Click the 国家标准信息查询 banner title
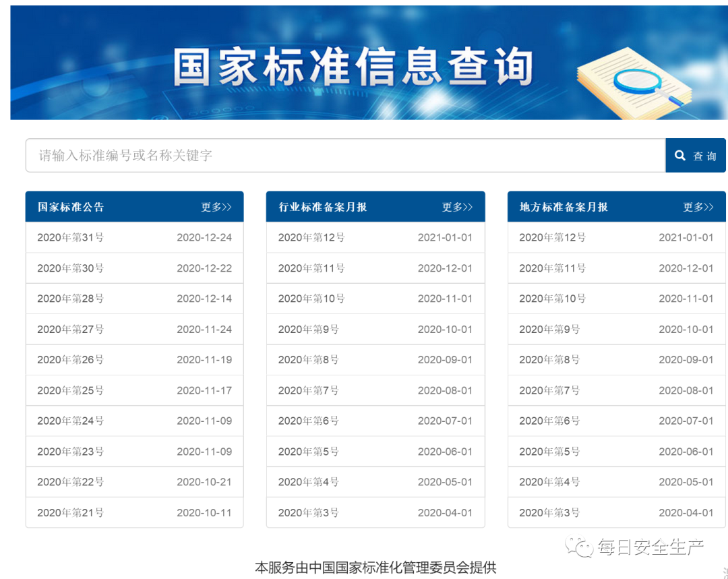This screenshot has height=579, width=728. click(353, 67)
